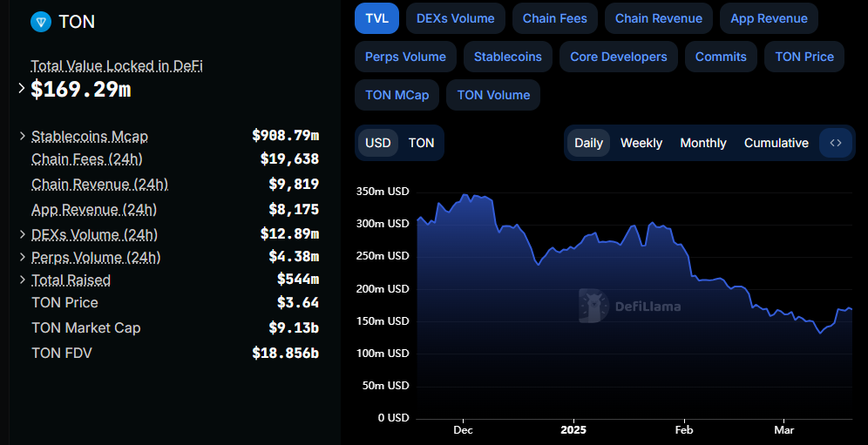Choose the Cumulative chart view
This screenshot has width=868, height=445.
(x=776, y=143)
